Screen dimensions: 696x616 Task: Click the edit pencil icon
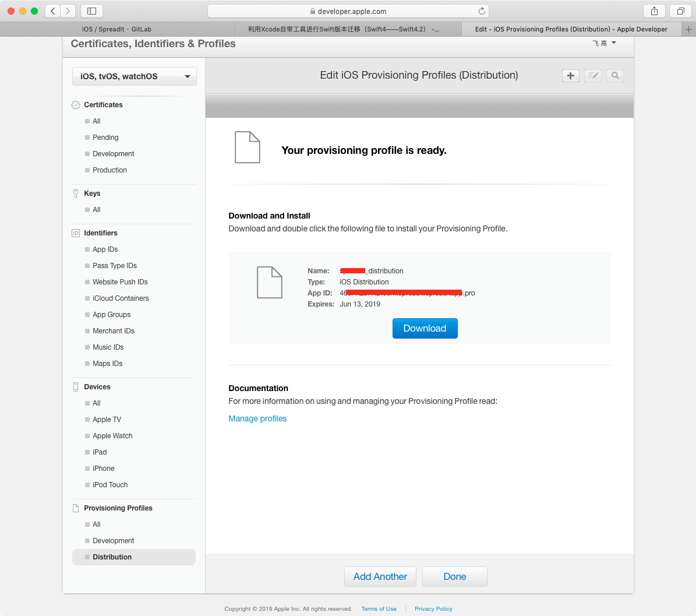[592, 76]
